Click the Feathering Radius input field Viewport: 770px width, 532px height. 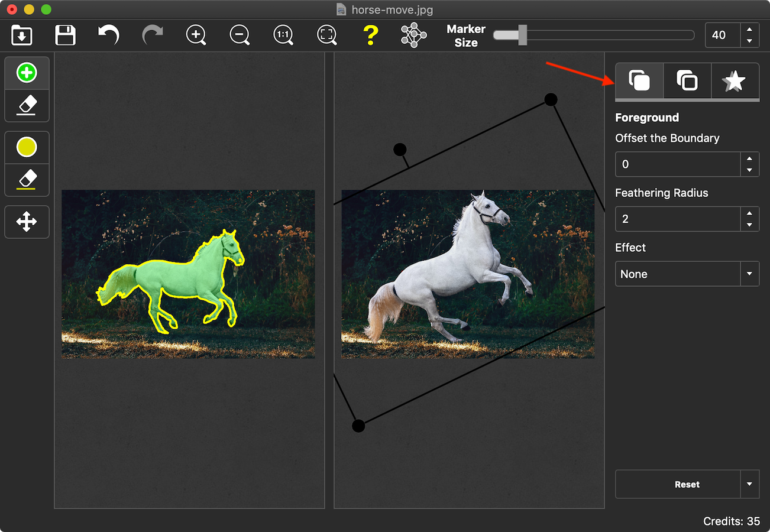click(678, 219)
